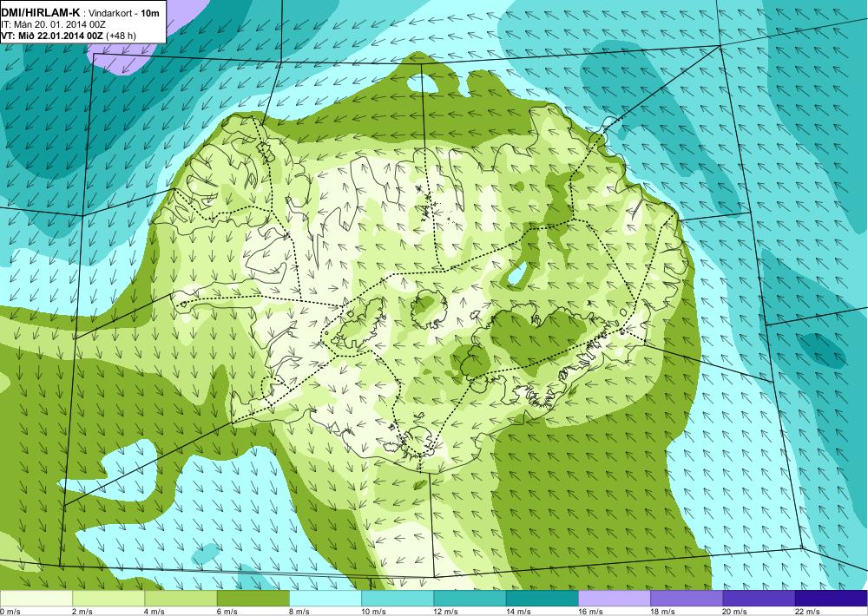
Task: Click the pale cyan 8–10 m/s legend swatch
Action: point(325,599)
